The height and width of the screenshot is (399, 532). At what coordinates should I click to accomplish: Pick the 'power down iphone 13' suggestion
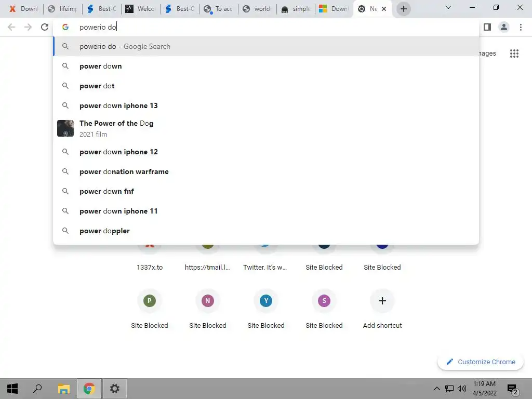click(266, 105)
